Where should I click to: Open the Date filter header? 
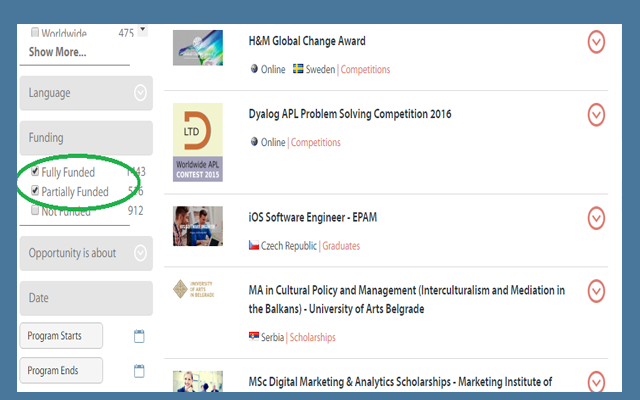click(86, 298)
